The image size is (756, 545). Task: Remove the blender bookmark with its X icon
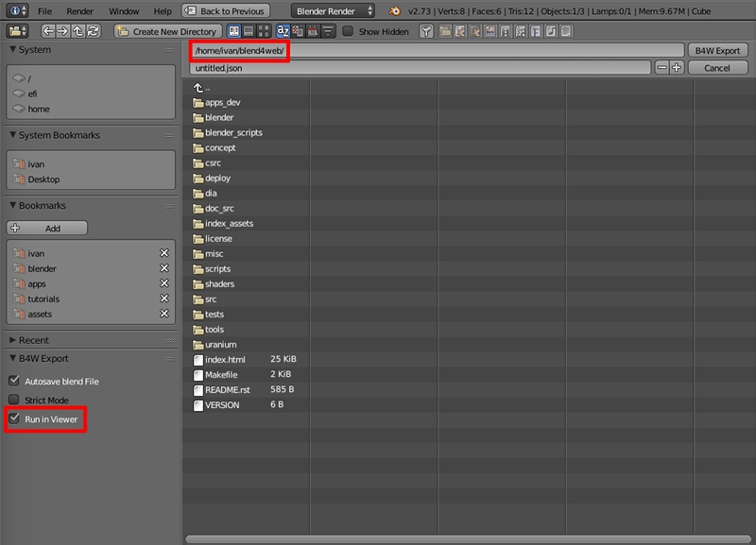point(164,269)
